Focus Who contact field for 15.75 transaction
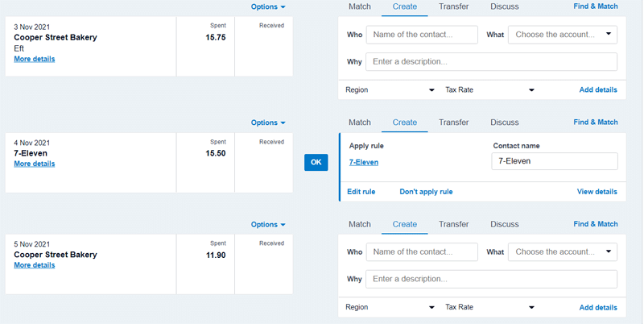The image size is (644, 324). (x=422, y=35)
